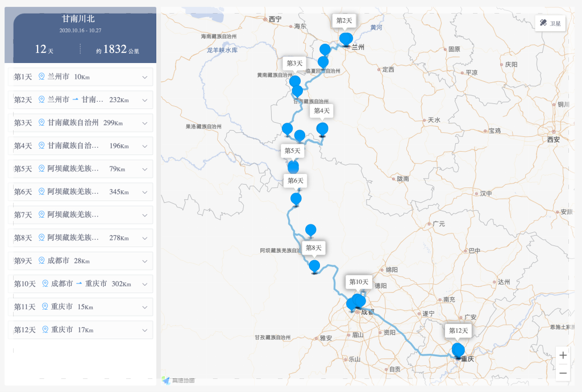
Task: Click the 第2天 label on map
Action: tap(344, 20)
